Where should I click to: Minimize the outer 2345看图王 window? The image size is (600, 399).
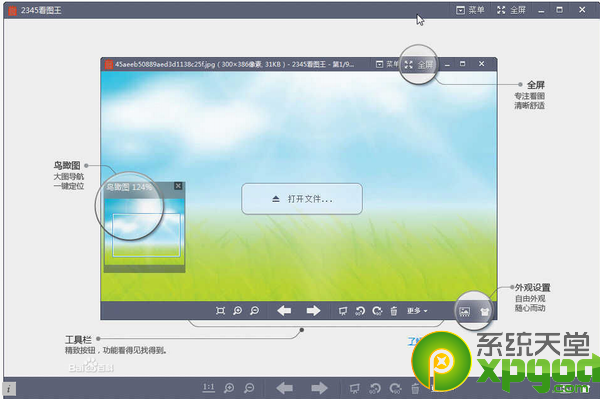[541, 11]
